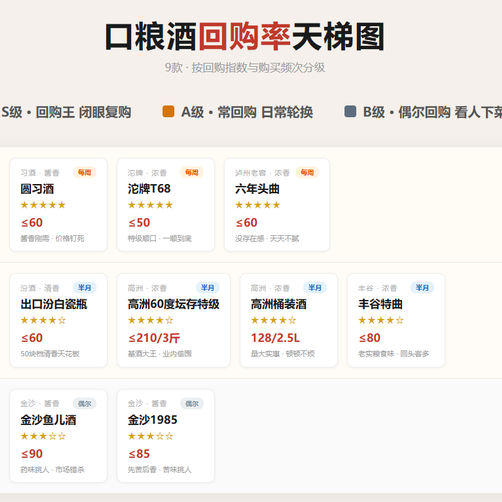Select the 六年头曲 product name
Screen dimensions: 502x502
257,189
